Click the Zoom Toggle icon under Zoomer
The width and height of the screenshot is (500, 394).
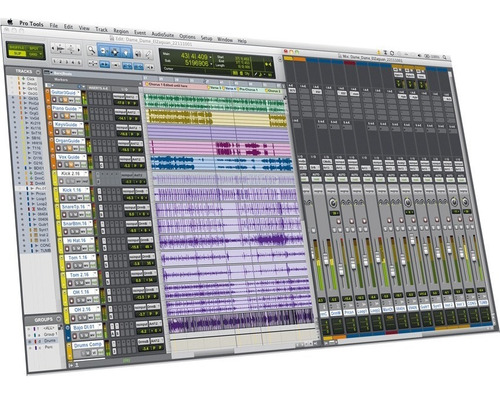[93, 63]
